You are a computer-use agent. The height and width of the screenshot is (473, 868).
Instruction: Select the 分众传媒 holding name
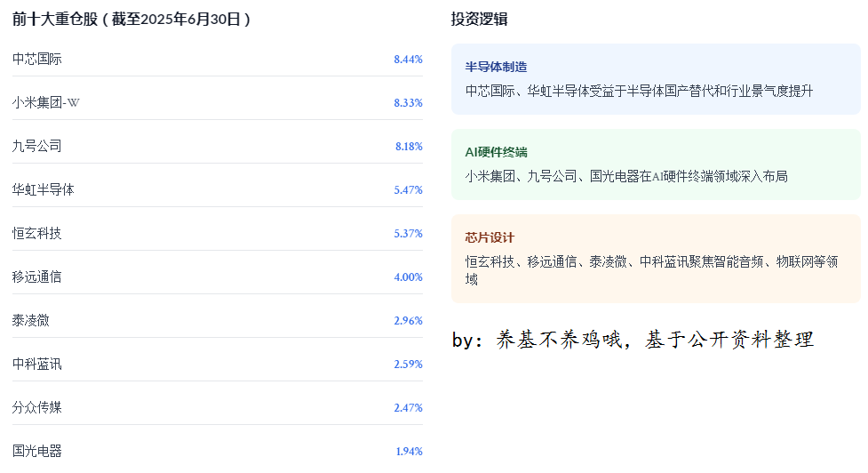click(37, 407)
